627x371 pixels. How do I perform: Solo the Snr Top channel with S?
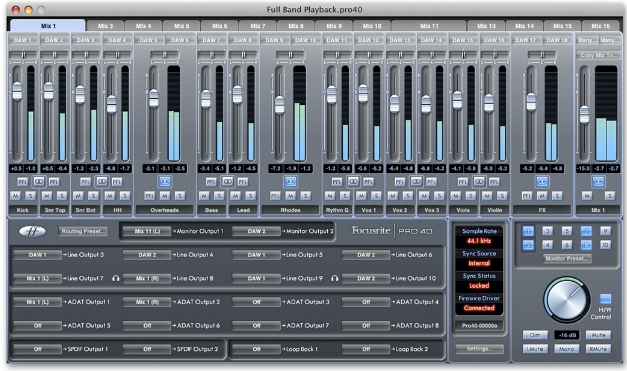[x=62, y=196]
